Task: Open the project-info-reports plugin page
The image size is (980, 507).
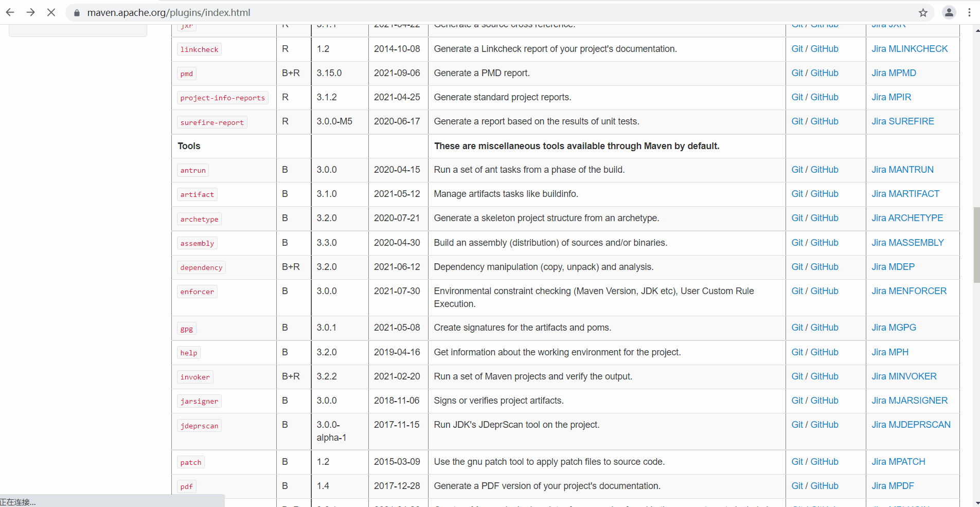Action: tap(222, 98)
